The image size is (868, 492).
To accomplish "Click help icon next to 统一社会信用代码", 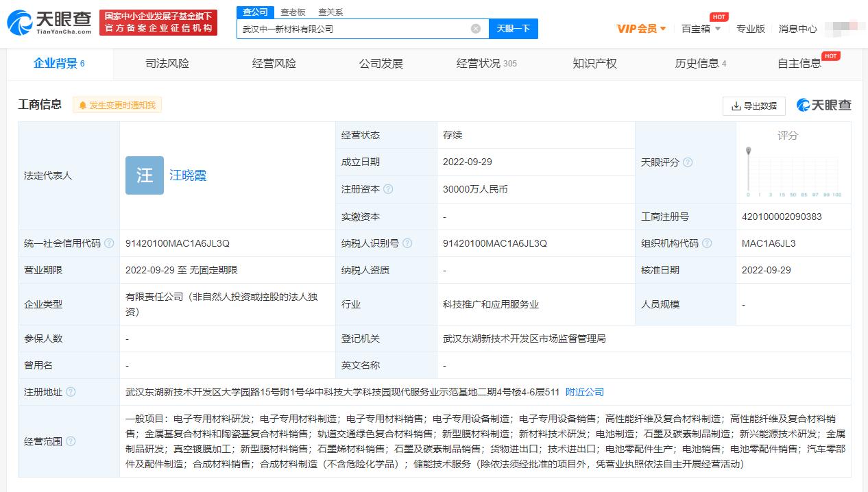I will (x=109, y=243).
